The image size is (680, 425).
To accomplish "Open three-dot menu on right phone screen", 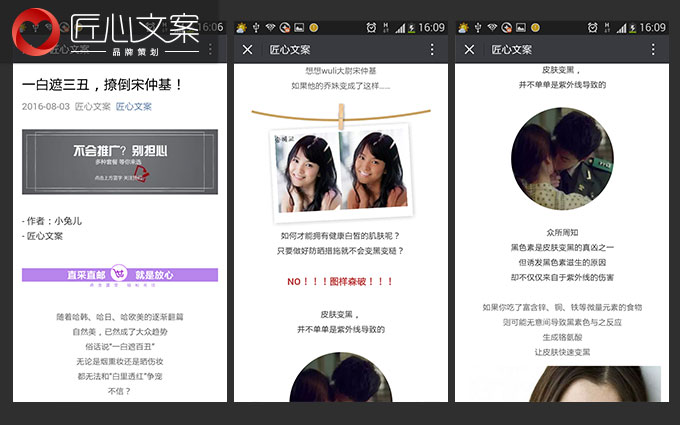I will click(653, 49).
